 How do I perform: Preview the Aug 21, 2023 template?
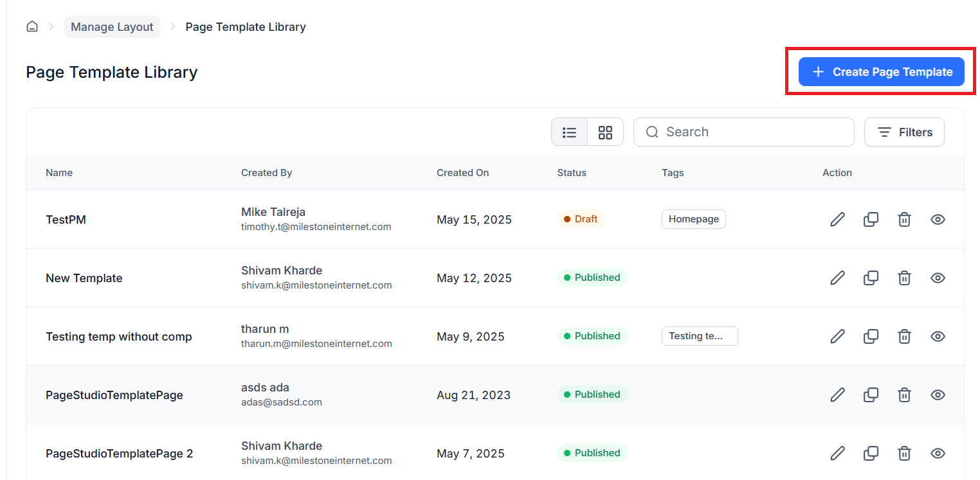[x=938, y=395]
